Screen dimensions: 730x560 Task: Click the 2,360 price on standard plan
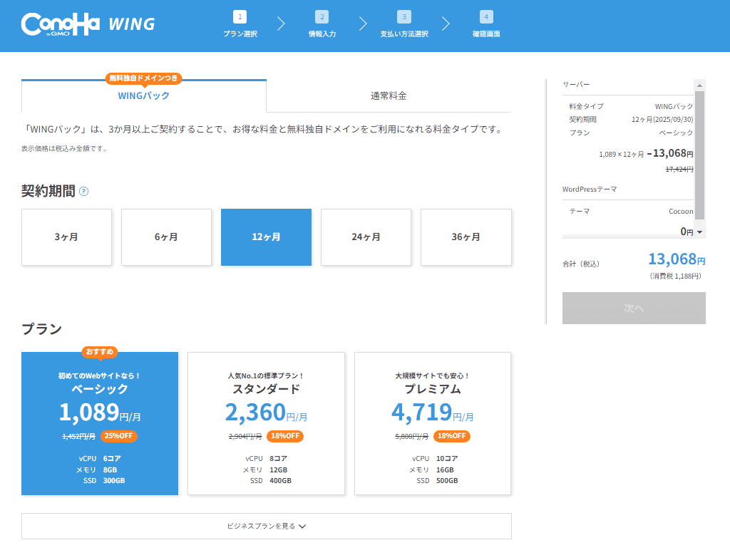point(255,412)
